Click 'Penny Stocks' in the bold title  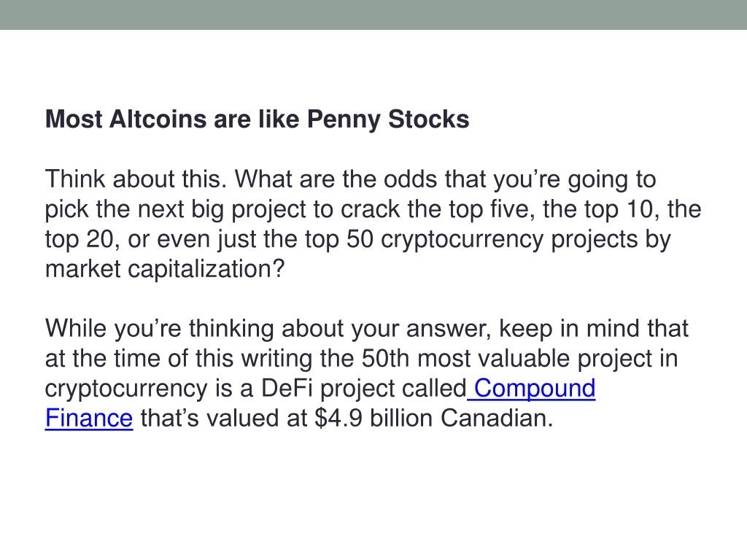[x=388, y=120]
